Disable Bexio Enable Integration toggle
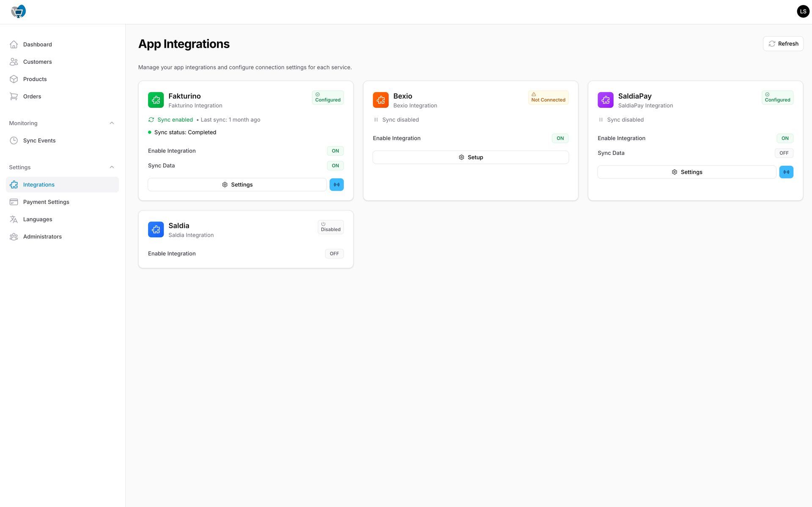812x507 pixels. coord(560,138)
